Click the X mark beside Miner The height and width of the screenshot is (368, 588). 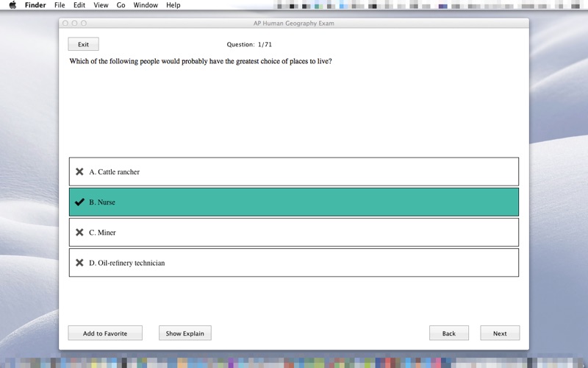point(79,233)
